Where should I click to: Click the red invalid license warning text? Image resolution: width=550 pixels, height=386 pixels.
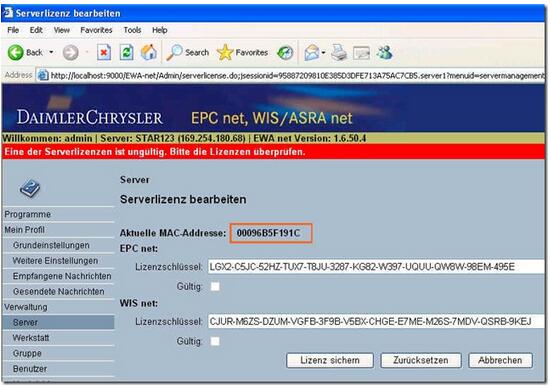155,152
